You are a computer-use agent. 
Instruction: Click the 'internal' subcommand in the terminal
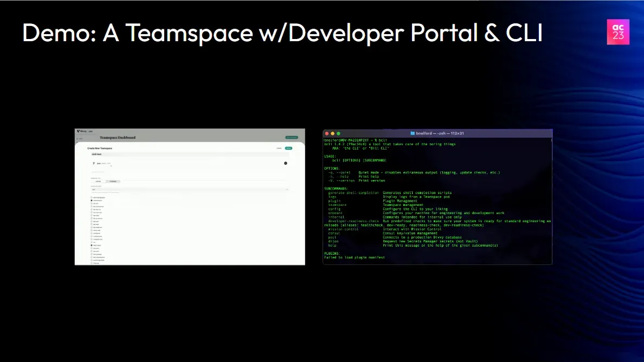pyautogui.click(x=337, y=217)
